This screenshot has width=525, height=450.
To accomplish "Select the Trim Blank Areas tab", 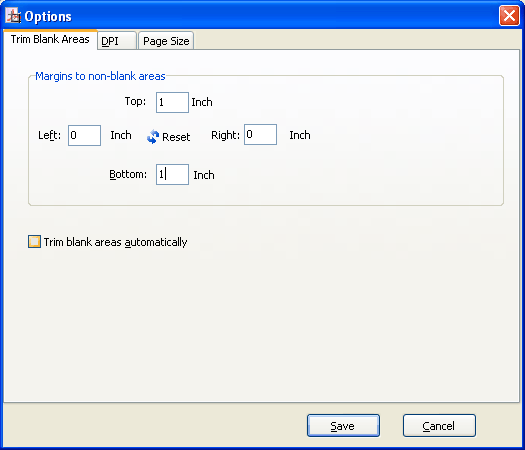I will tap(50, 40).
